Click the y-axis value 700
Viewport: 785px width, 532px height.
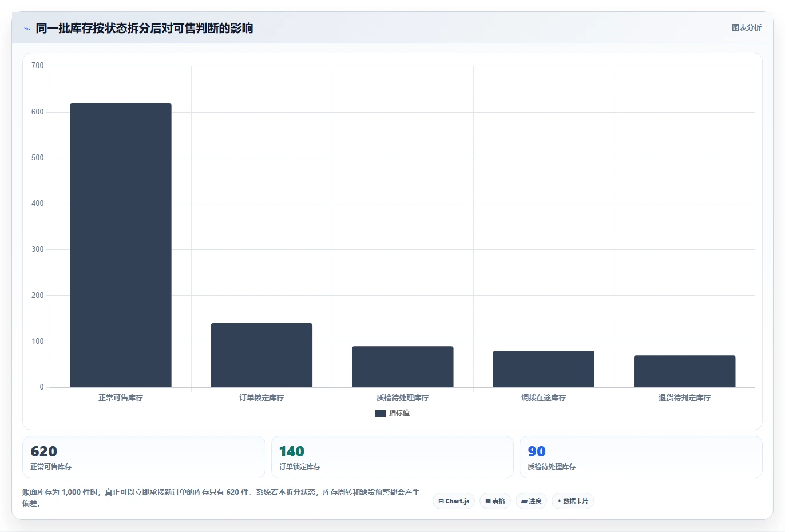point(38,66)
